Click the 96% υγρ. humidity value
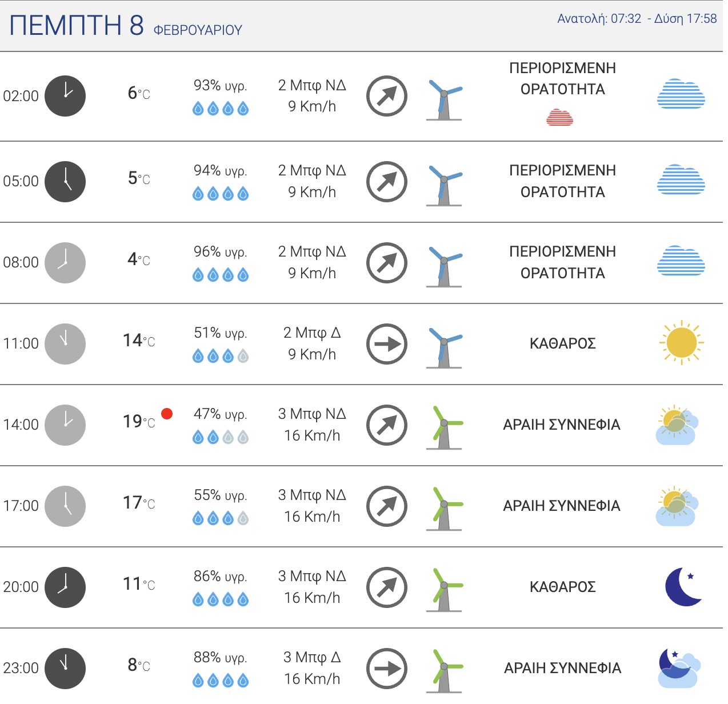 point(221,252)
